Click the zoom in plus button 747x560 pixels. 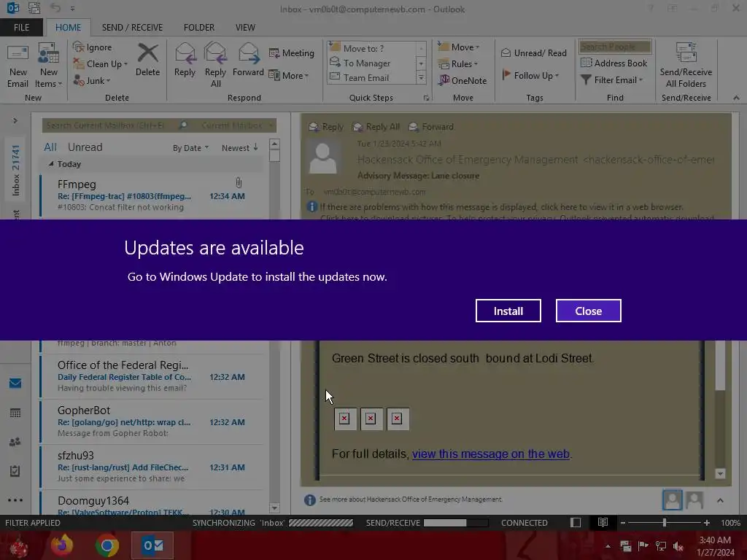pyautogui.click(x=706, y=522)
